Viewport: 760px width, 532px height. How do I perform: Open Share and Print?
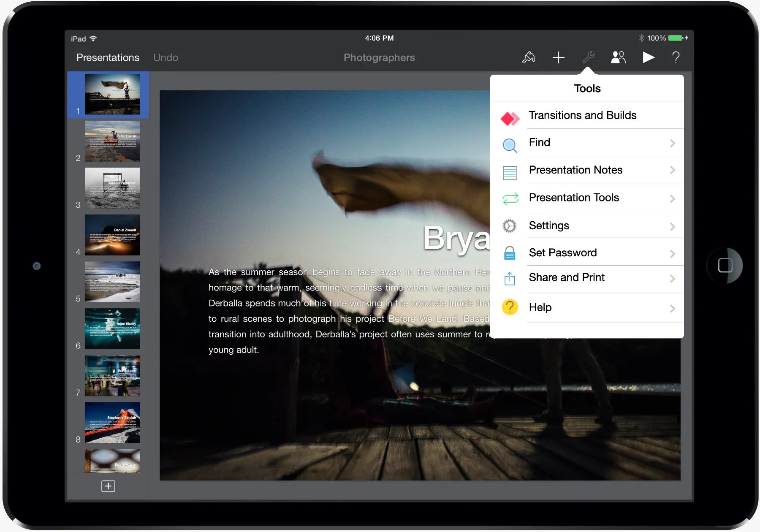[x=567, y=278]
